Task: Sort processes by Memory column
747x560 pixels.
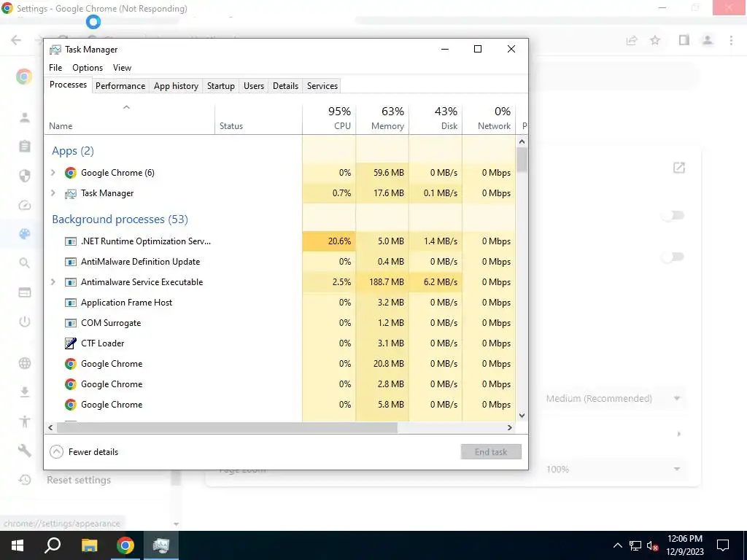Action: coord(382,118)
